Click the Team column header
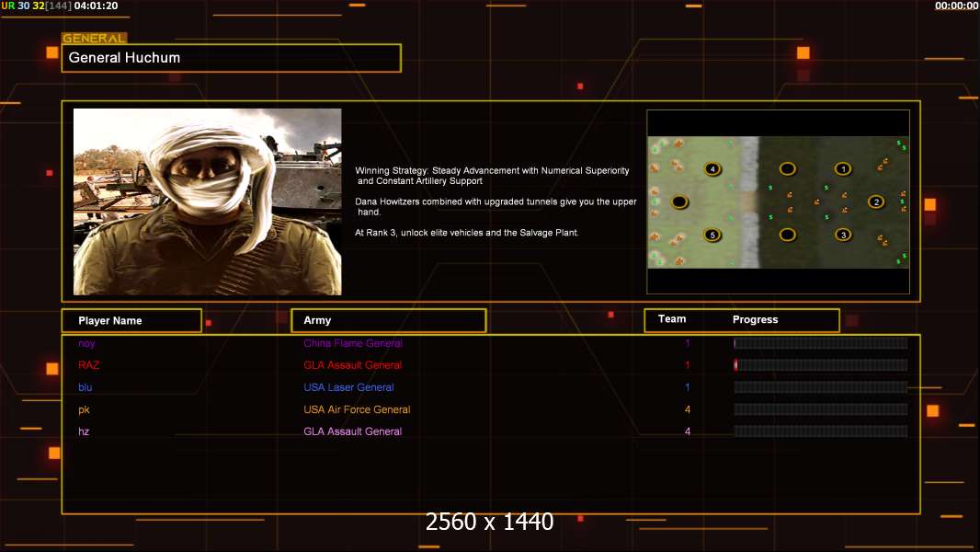This screenshot has width=980, height=552. point(672,319)
